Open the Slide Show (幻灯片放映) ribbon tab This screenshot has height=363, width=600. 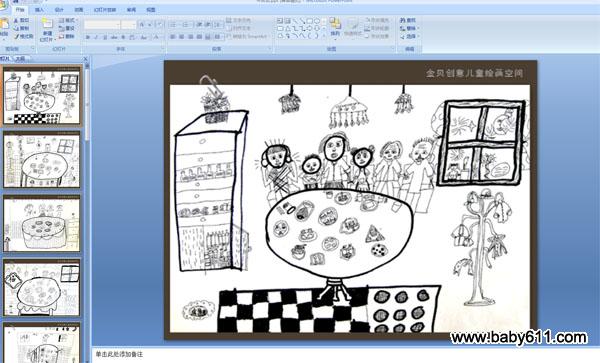click(105, 10)
